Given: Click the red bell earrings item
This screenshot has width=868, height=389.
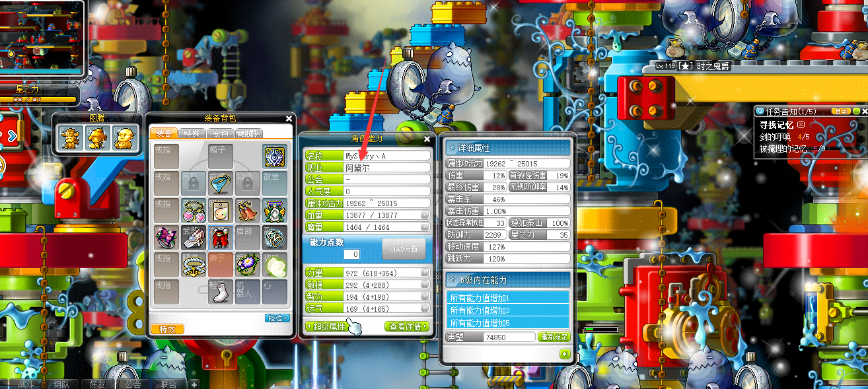Looking at the screenshot, I should 248,211.
